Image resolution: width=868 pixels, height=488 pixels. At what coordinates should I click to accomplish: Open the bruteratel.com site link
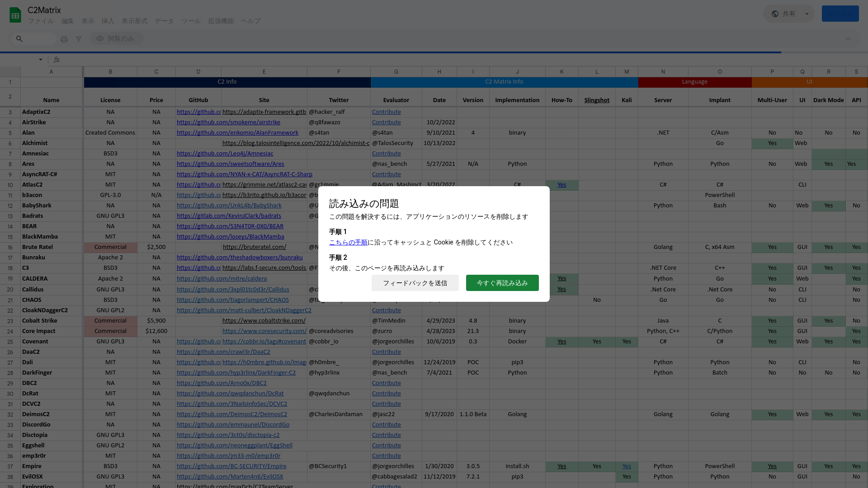(x=255, y=247)
